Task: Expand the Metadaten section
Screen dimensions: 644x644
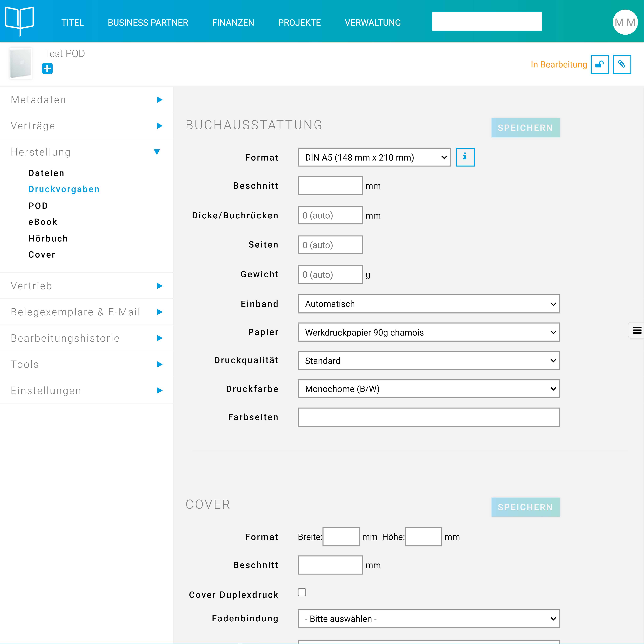Action: [x=159, y=100]
